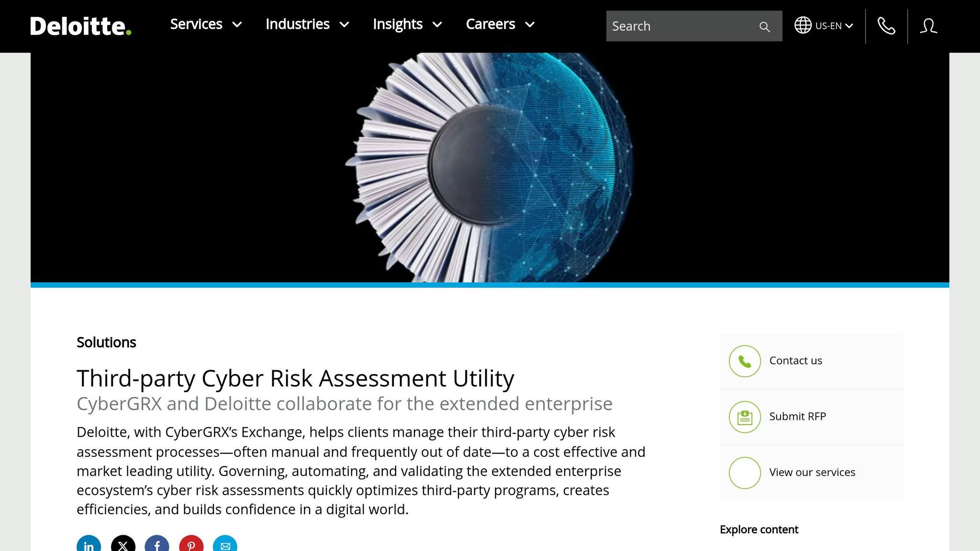Open the Services menu
Screen dimensions: 980x551
click(196, 24)
